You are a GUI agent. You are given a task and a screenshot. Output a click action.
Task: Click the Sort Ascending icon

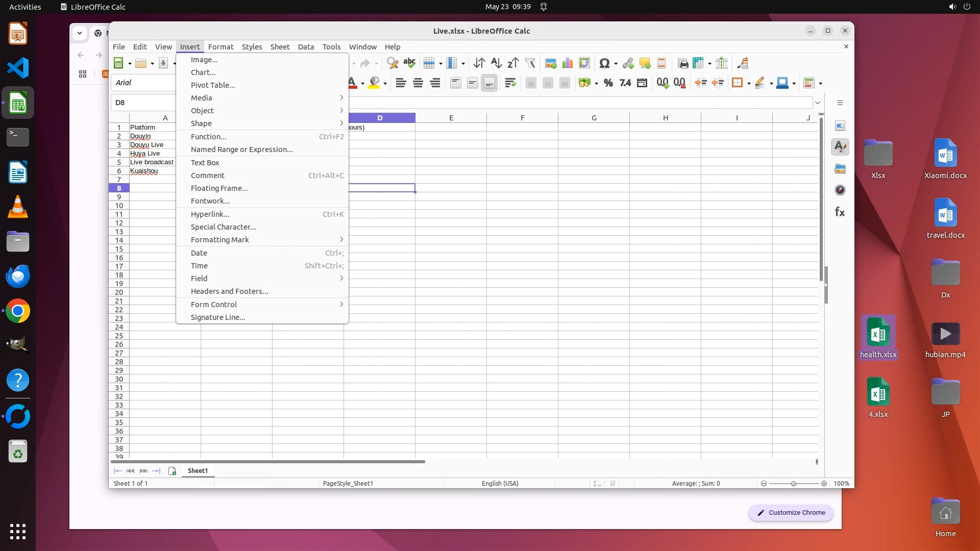(x=496, y=63)
